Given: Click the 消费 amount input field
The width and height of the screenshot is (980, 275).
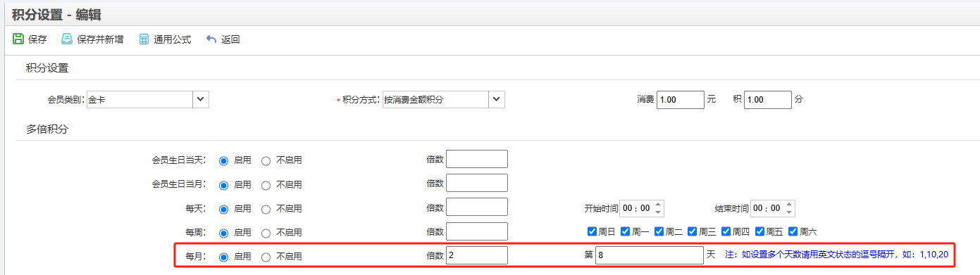Looking at the screenshot, I should coord(681,100).
